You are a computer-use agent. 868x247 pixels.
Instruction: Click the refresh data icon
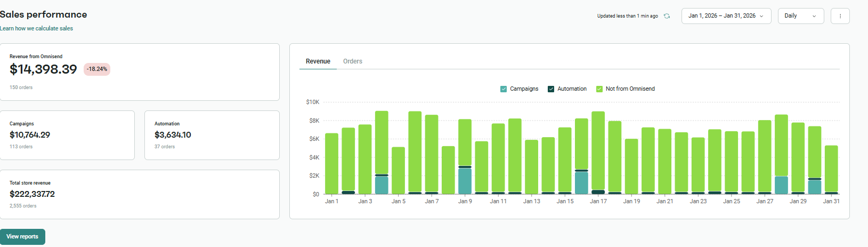[667, 16]
